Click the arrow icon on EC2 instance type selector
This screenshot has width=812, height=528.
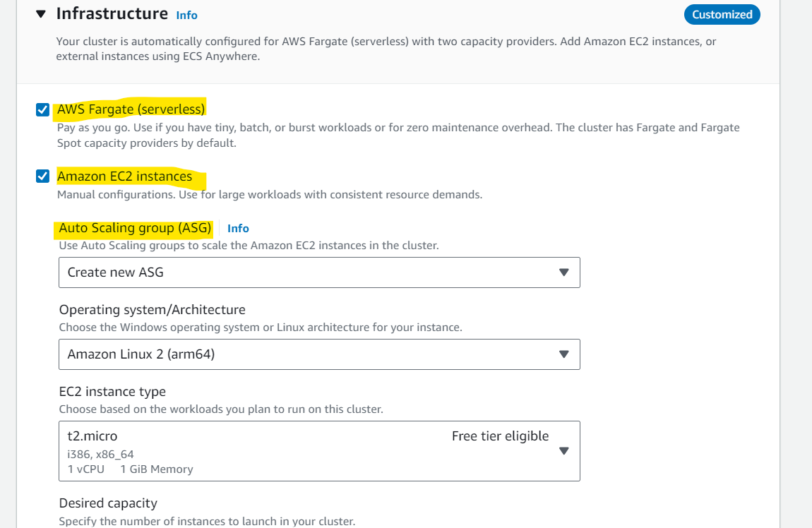tap(564, 451)
